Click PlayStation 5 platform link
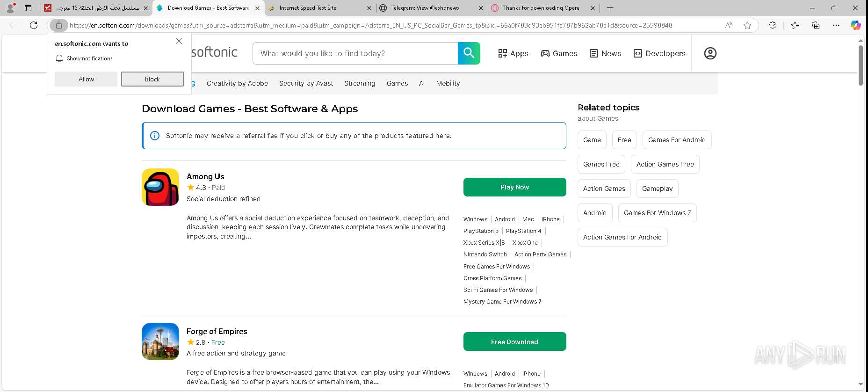Screen dimensions: 868x392 (x=481, y=231)
